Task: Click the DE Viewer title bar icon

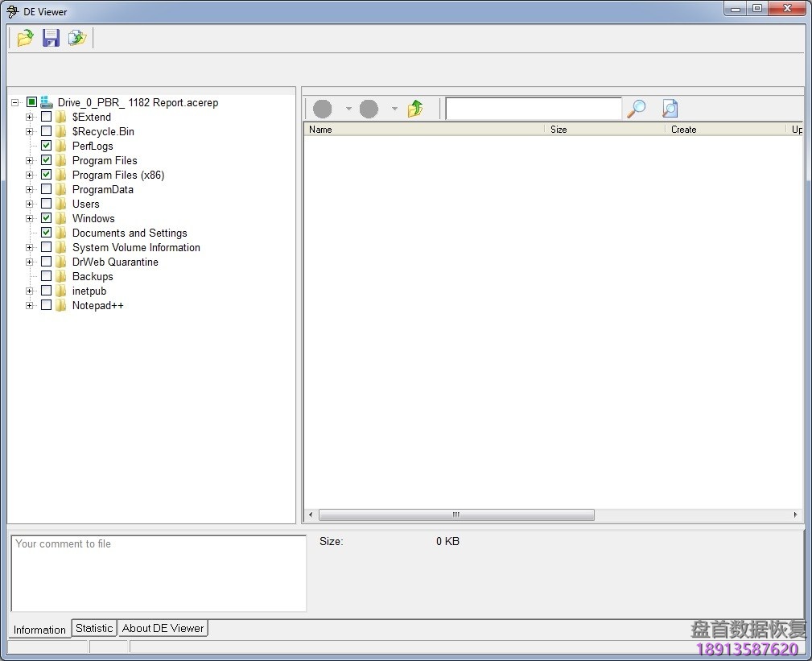Action: (x=11, y=11)
